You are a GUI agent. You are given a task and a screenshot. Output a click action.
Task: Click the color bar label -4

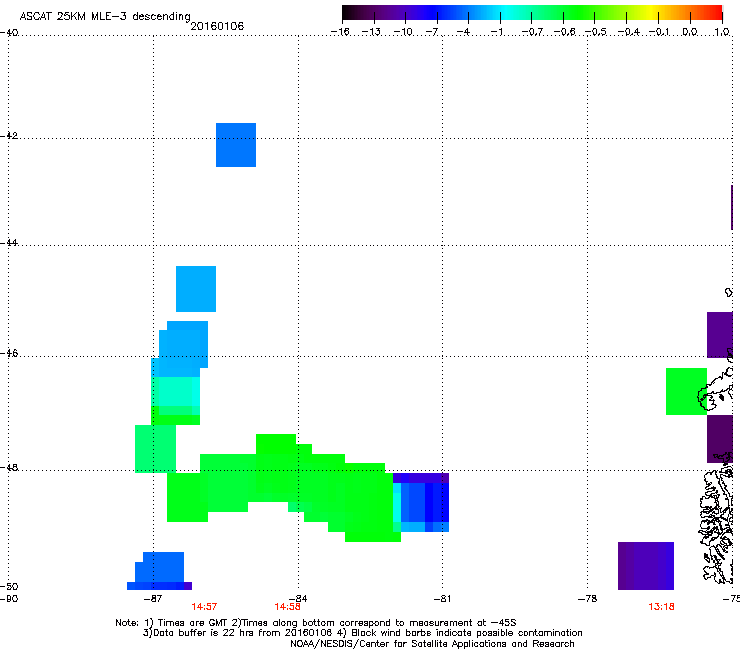pos(463,32)
